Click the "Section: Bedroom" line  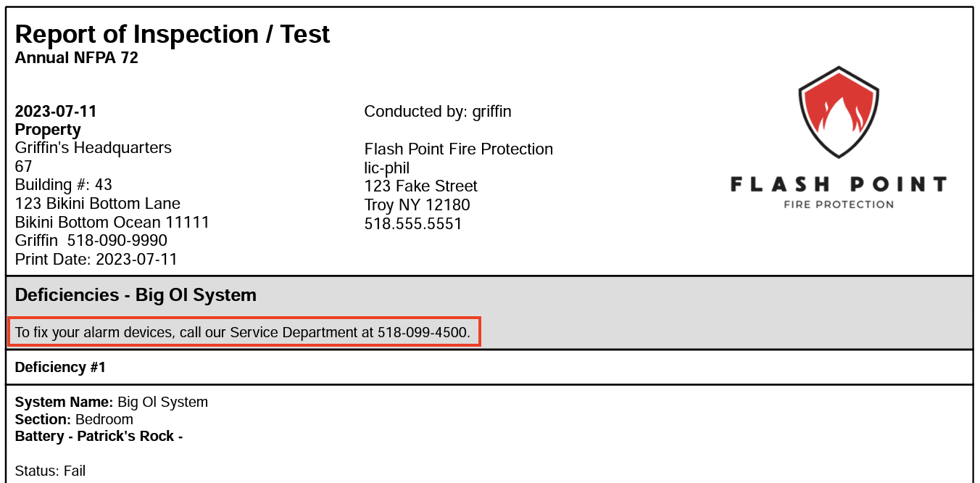(x=74, y=419)
